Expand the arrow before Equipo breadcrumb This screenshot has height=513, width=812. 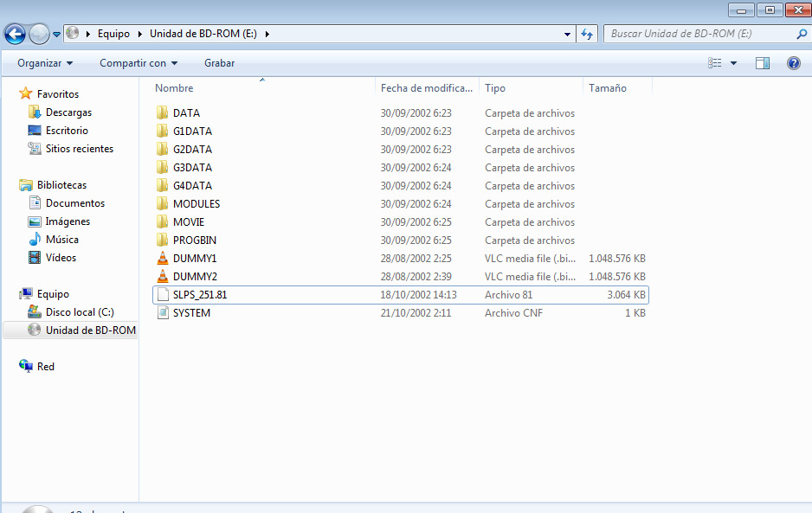click(88, 34)
